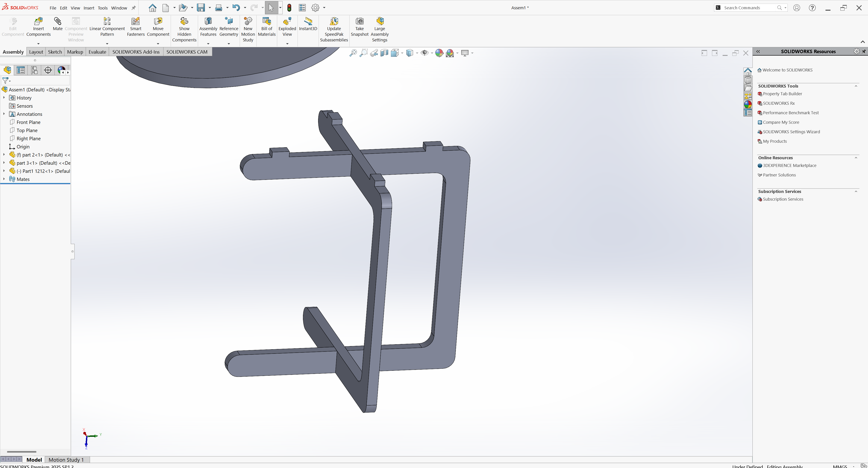Open Smart Fasteners tool

[x=135, y=21]
